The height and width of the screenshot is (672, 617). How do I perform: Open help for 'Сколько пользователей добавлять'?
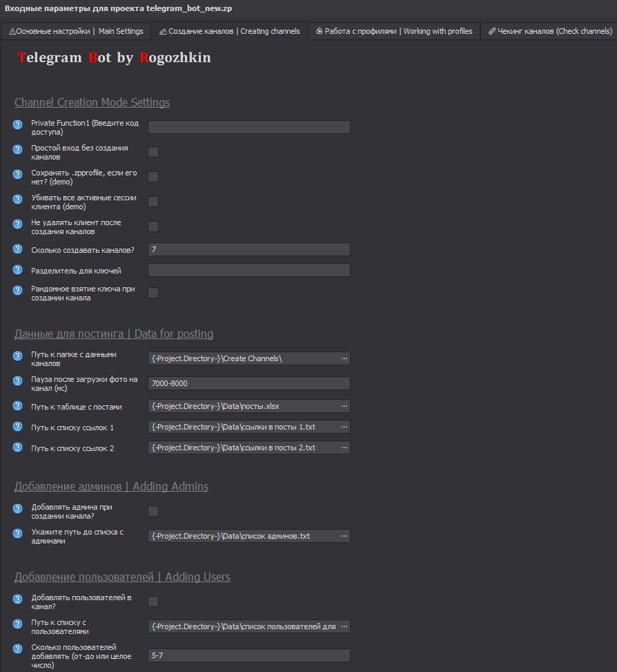pos(17,649)
